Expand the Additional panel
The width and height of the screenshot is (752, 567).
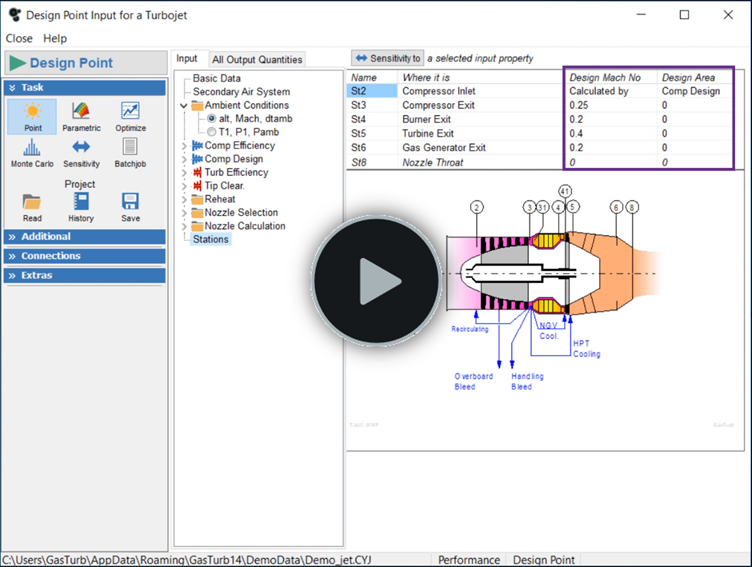pos(85,236)
